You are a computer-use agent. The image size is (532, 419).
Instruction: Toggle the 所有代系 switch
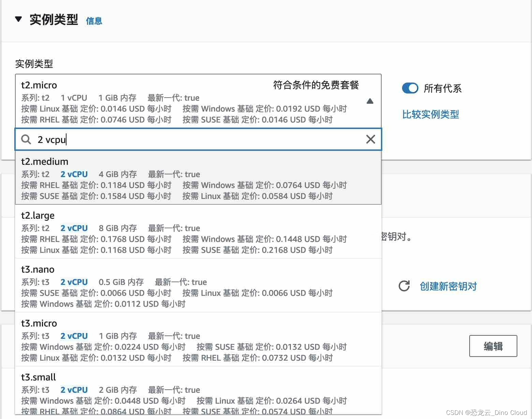click(x=410, y=88)
